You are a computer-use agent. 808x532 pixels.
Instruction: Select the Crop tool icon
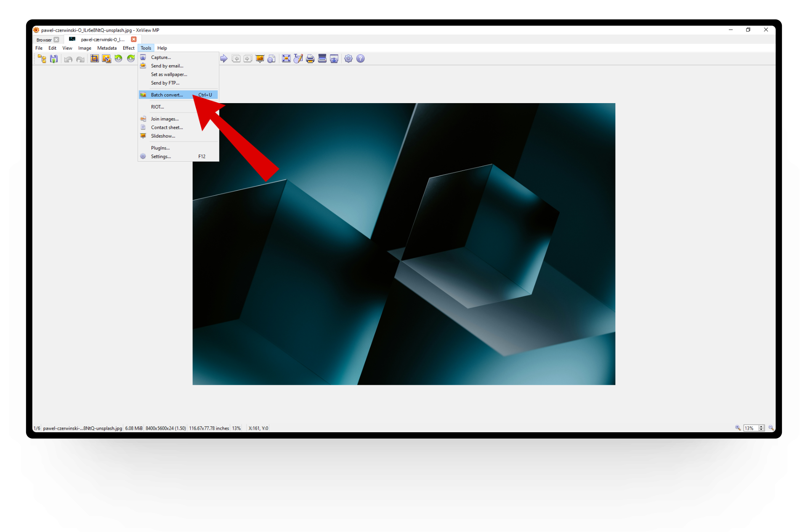click(x=95, y=59)
